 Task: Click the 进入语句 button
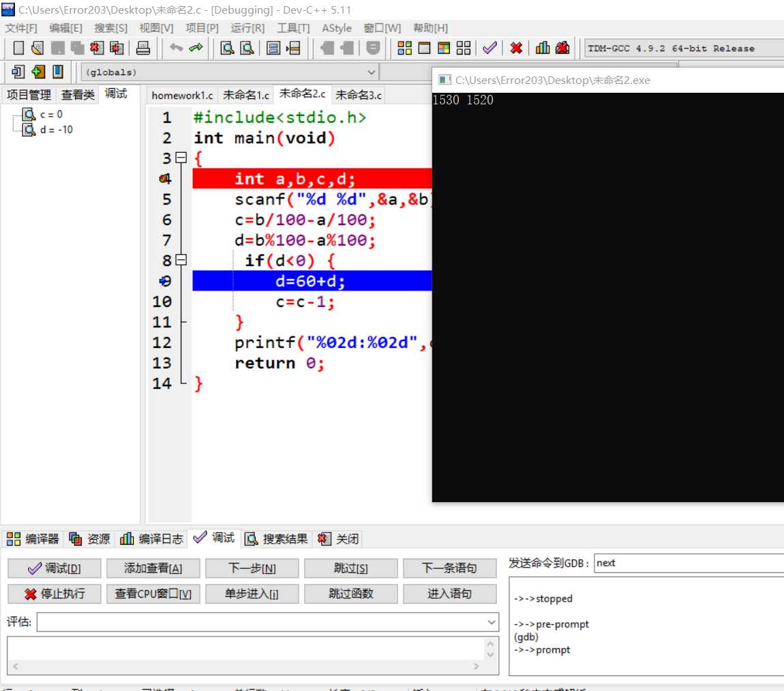(449, 594)
